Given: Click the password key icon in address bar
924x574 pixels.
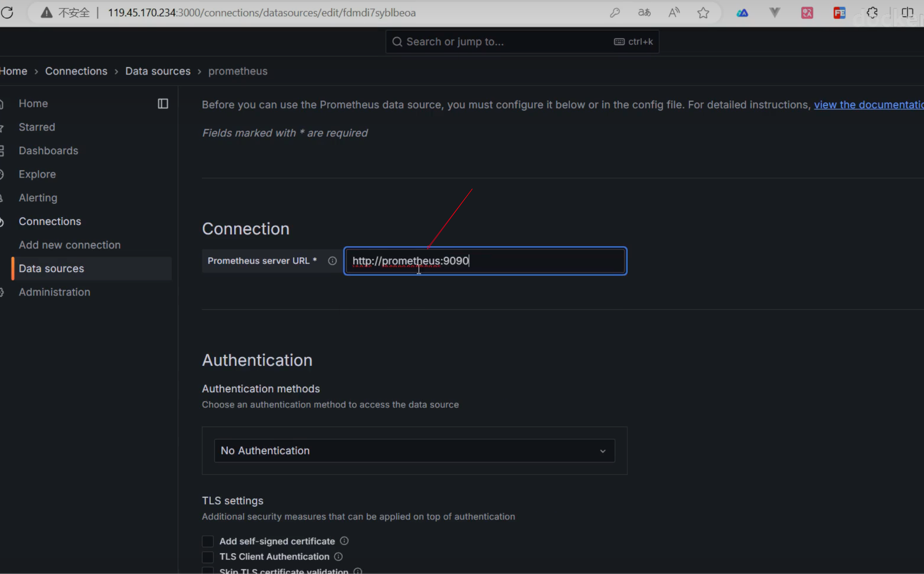Looking at the screenshot, I should 615,13.
